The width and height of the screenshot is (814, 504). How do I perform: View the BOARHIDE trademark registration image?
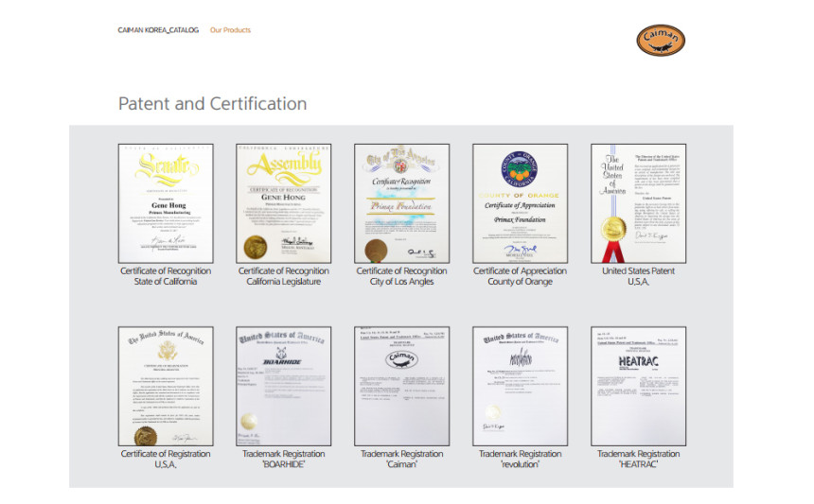(283, 386)
